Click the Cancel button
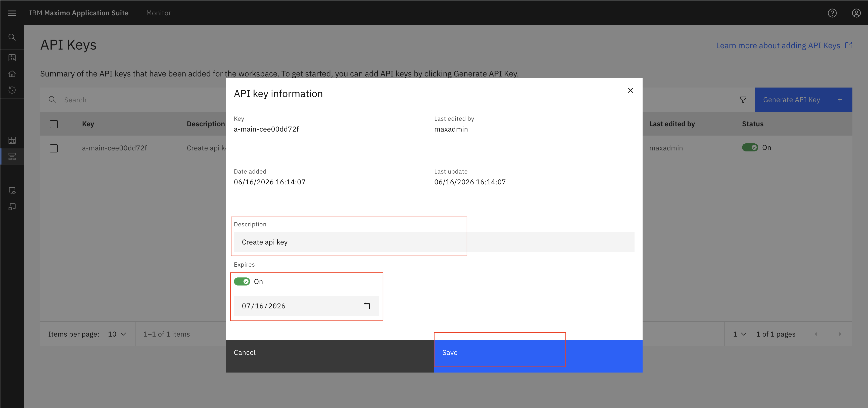This screenshot has height=408, width=868. 329,356
